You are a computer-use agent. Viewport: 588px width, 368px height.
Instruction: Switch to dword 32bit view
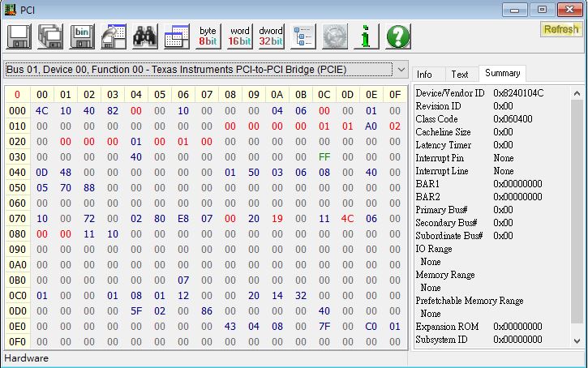coord(271,36)
